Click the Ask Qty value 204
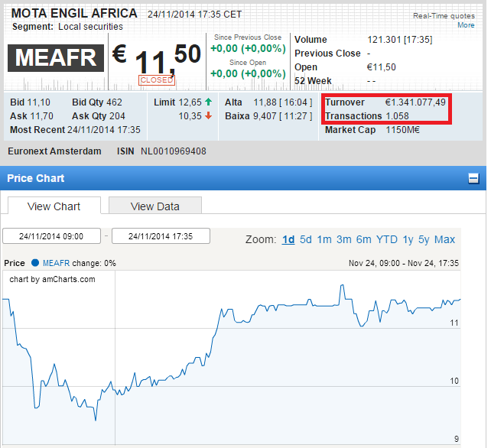The width and height of the screenshot is (491, 448). tap(117, 116)
